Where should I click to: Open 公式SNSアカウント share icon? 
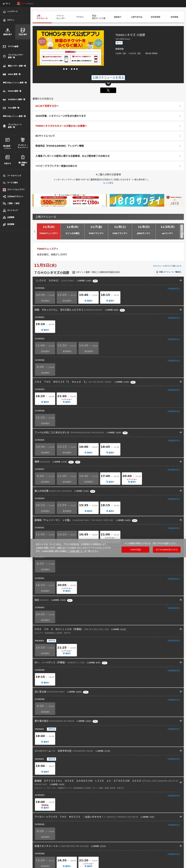pyautogui.click(x=4, y=196)
